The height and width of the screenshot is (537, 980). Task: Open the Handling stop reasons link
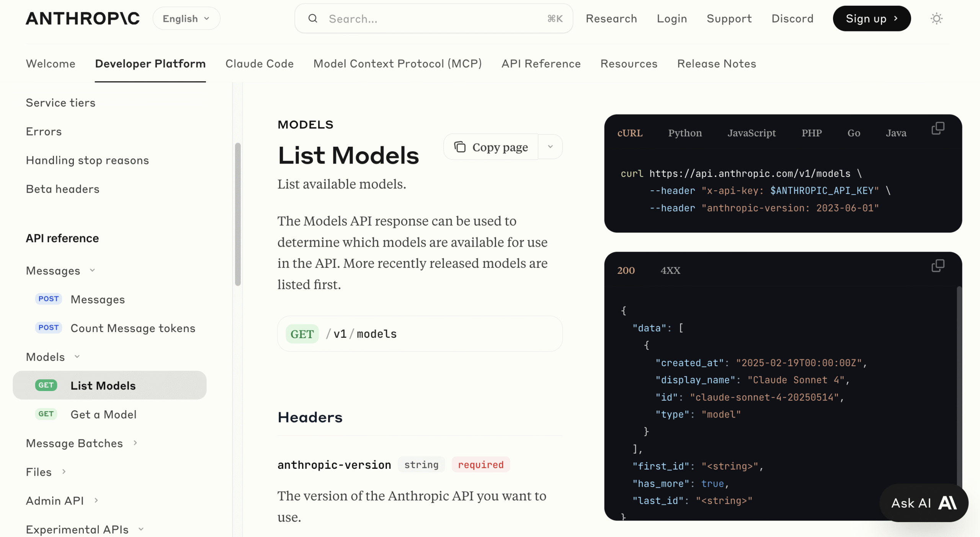pyautogui.click(x=87, y=160)
